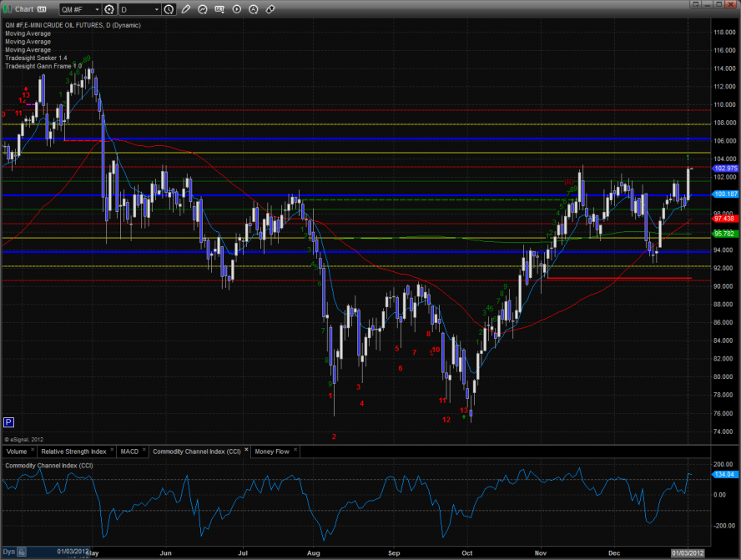This screenshot has width=741, height=560.
Task: Click the lock icon beside Dyn
Action: [x=22, y=552]
